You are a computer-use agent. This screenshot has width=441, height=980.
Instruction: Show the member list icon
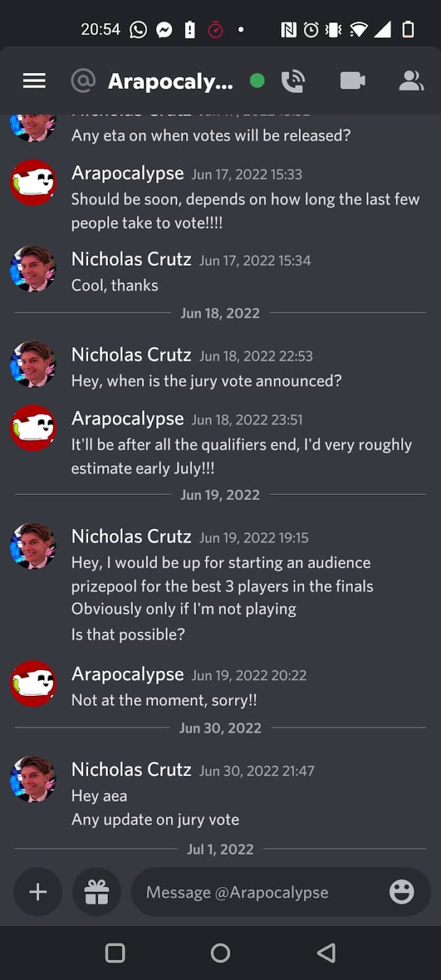pos(411,81)
